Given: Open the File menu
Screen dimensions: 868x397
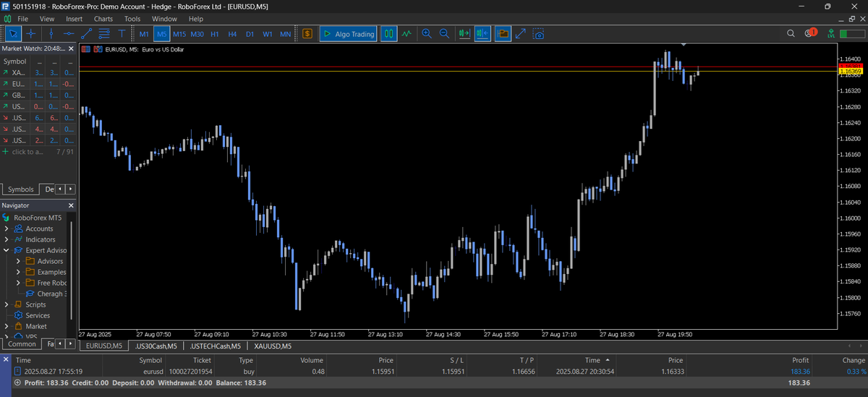Looking at the screenshot, I should [22, 18].
